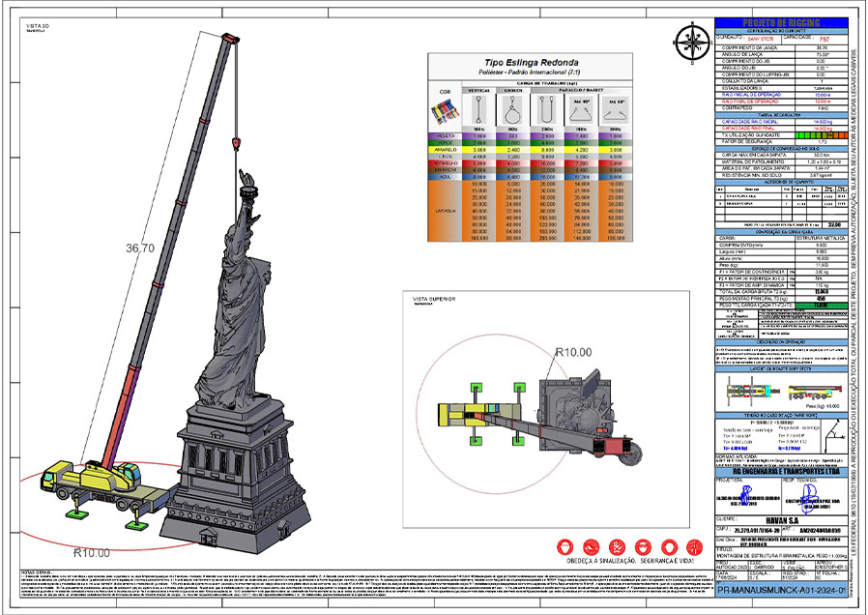
Task: Click the last red safety sign icon
Action: point(694,547)
